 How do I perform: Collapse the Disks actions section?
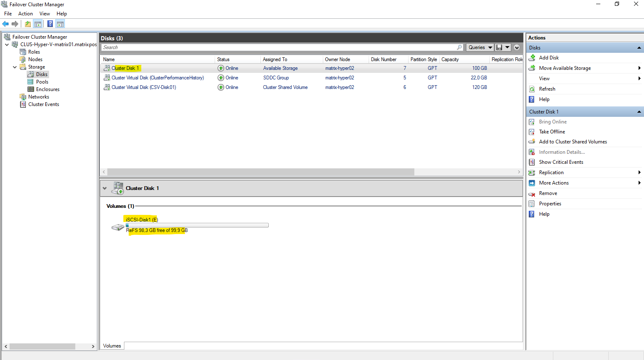pos(639,48)
